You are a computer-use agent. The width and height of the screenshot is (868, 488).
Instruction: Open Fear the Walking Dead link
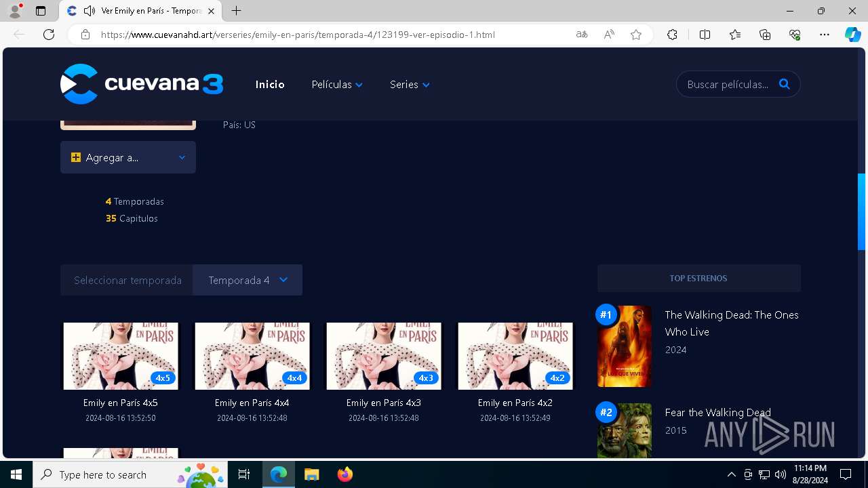pos(718,412)
